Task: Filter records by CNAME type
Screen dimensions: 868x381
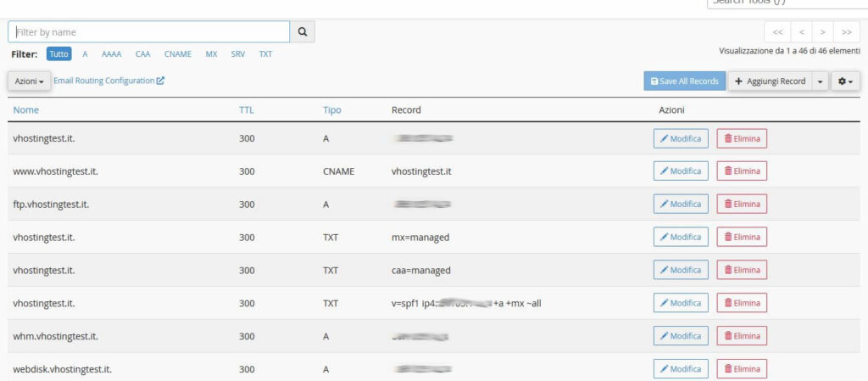Action: click(x=178, y=53)
